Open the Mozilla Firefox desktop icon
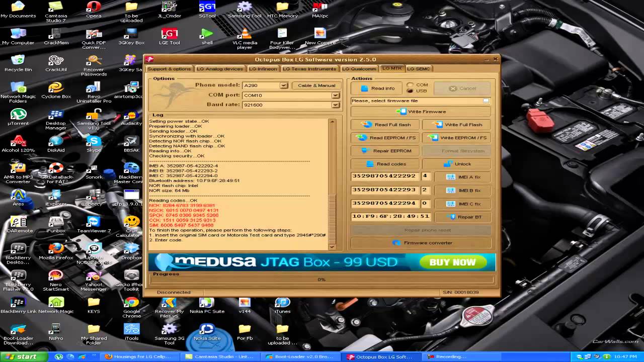Viewport: 644px width, 362px height. [56, 251]
